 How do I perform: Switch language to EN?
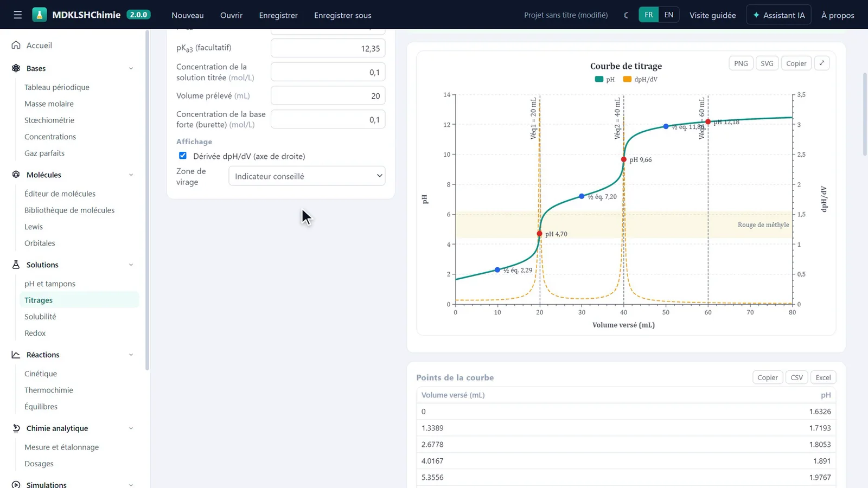tap(669, 15)
